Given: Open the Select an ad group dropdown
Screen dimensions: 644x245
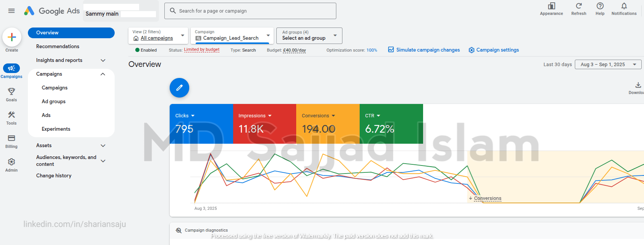Looking at the screenshot, I should [309, 36].
